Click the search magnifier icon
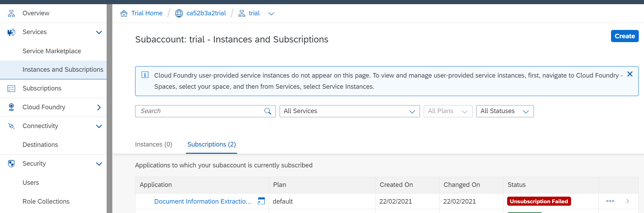644x213 pixels. [267, 111]
